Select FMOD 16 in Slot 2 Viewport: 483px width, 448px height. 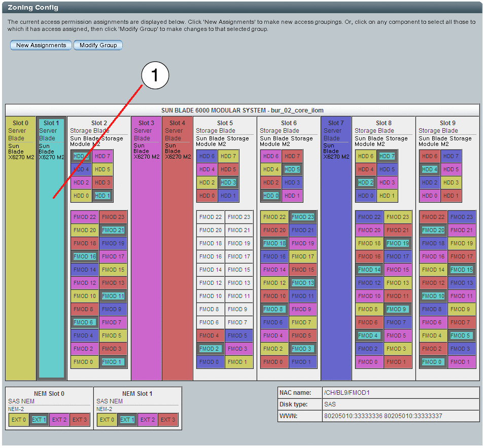(x=85, y=256)
